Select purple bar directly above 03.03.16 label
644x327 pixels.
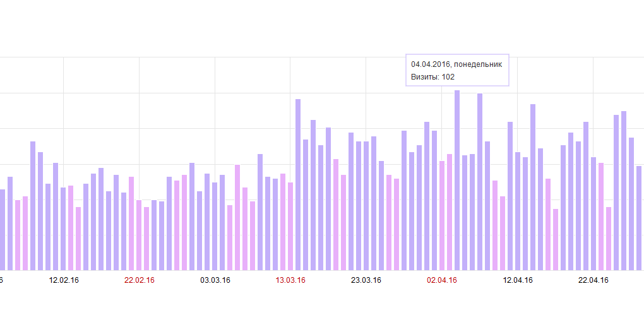click(215, 227)
